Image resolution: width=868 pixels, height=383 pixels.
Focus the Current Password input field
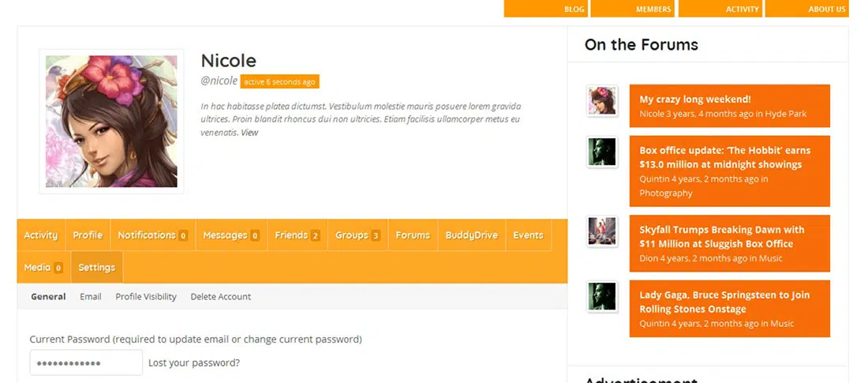tap(86, 363)
